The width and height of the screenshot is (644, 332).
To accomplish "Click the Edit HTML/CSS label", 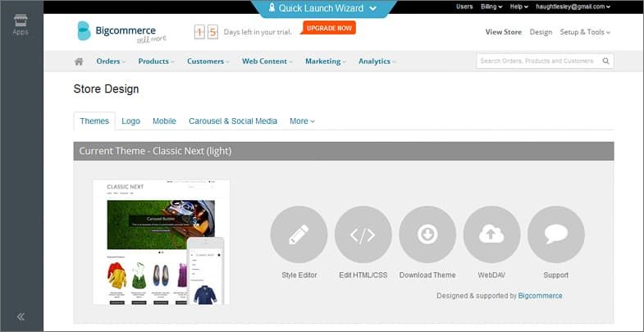I will [x=363, y=275].
